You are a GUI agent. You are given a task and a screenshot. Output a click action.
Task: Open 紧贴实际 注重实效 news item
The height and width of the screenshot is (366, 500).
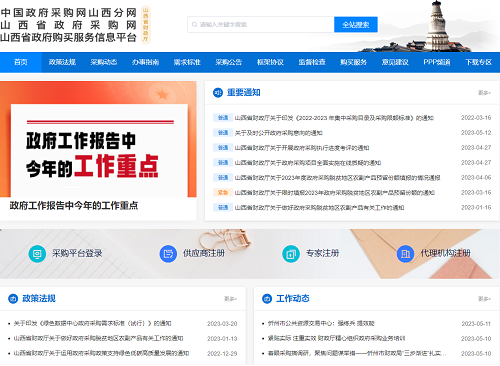(336, 339)
